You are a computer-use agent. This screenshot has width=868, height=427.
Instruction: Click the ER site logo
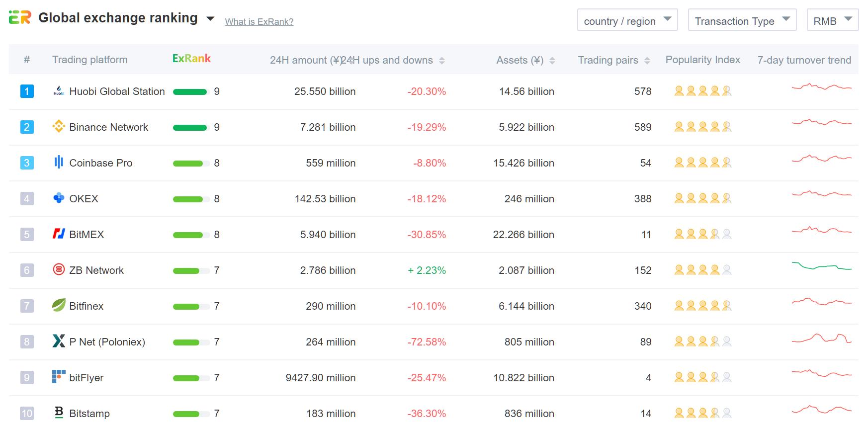coord(20,18)
